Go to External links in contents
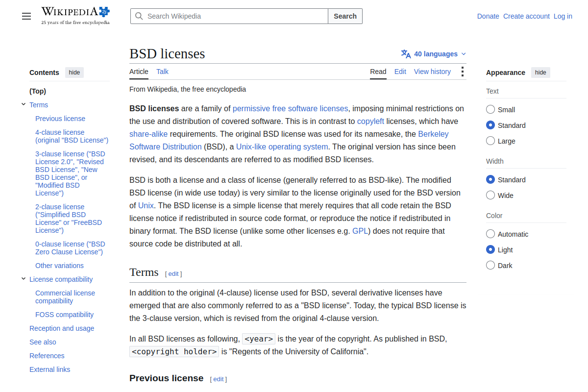 pyautogui.click(x=49, y=369)
